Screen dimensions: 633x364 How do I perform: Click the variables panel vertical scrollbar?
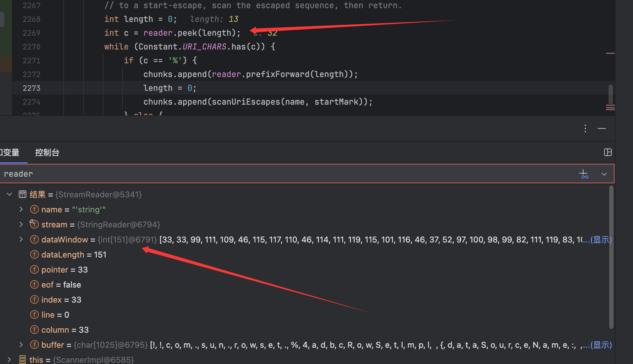[611, 257]
